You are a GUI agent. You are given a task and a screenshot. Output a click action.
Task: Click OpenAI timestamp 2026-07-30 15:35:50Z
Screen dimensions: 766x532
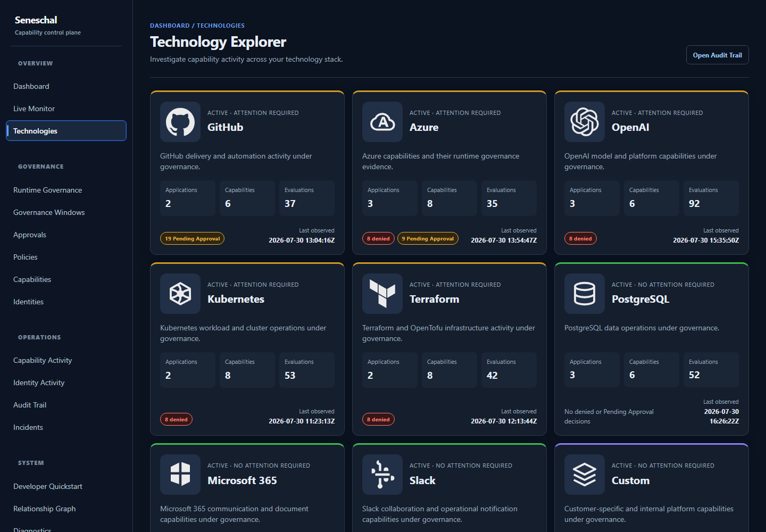point(706,240)
